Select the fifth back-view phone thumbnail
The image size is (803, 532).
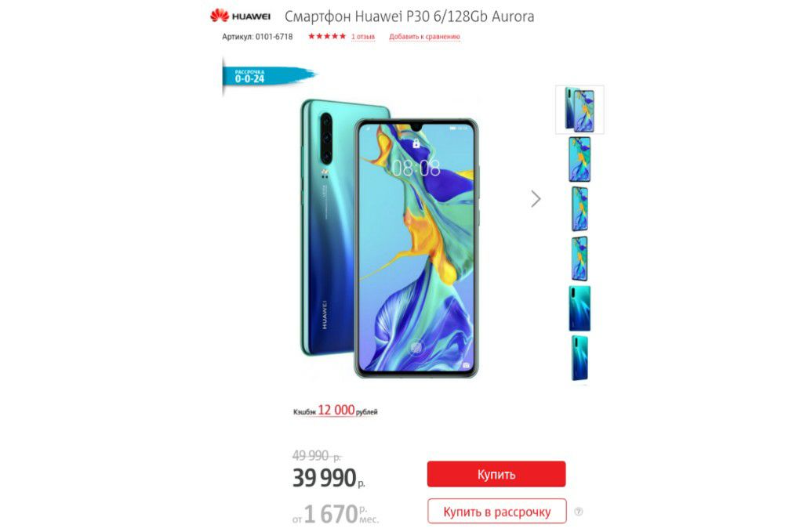(580, 308)
